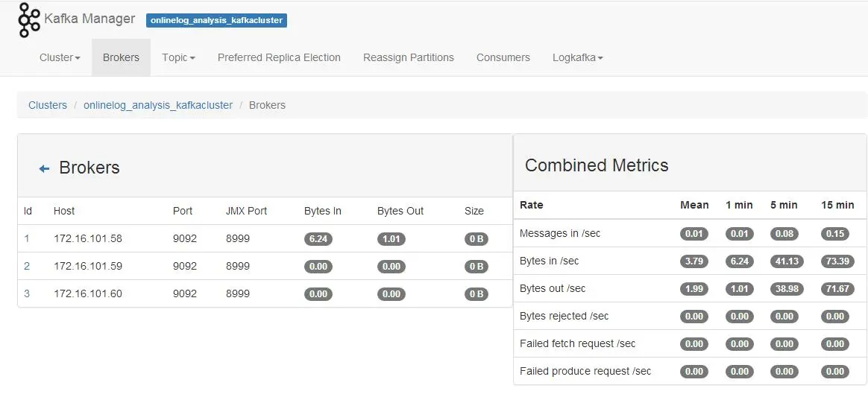Click the JMX Port column header
Viewport: 868px width, 397px height.
246,211
